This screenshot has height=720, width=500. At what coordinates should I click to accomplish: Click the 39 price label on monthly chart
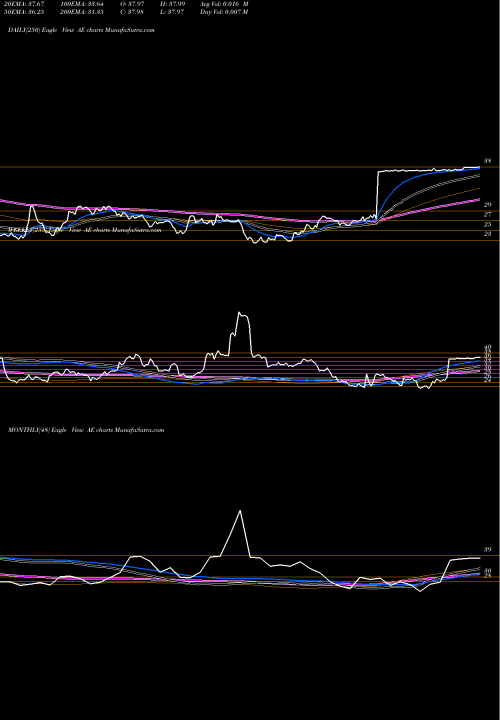click(488, 549)
